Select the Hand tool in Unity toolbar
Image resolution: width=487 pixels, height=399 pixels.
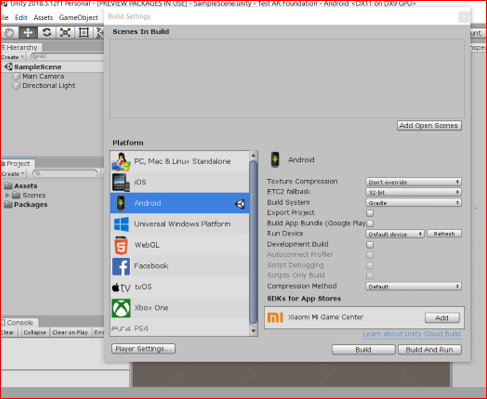(x=9, y=33)
